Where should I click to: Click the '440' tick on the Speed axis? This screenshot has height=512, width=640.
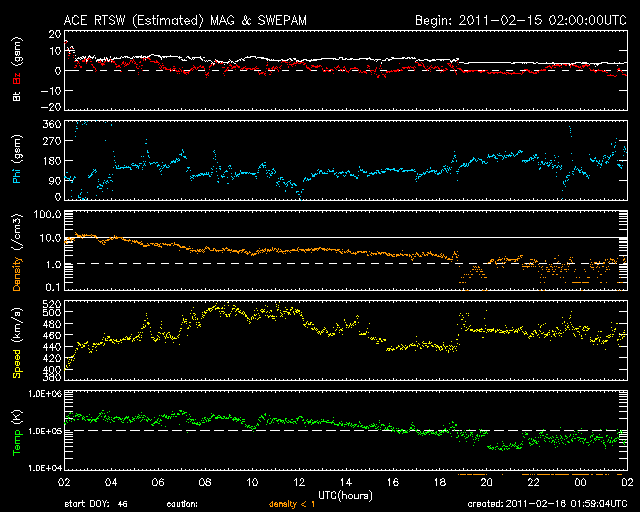click(x=52, y=347)
